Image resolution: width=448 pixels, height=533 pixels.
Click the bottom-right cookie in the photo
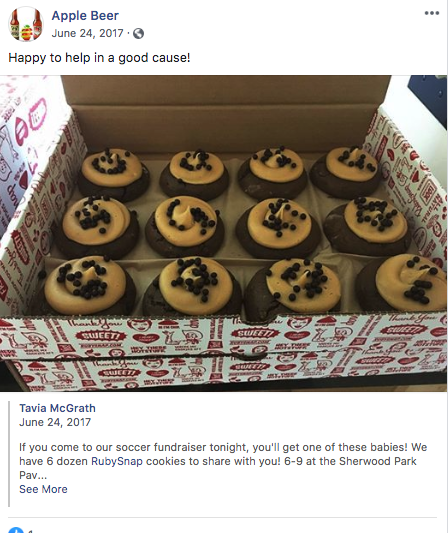(x=404, y=283)
